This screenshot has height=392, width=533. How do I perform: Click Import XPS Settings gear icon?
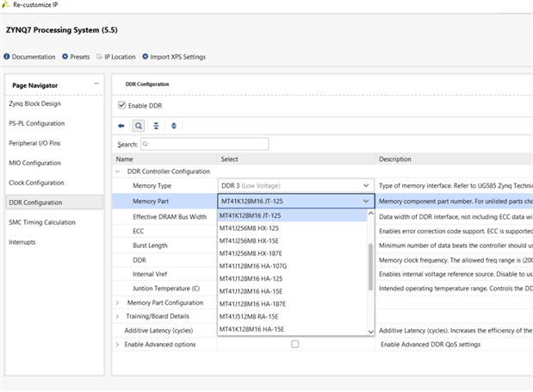tap(144, 57)
